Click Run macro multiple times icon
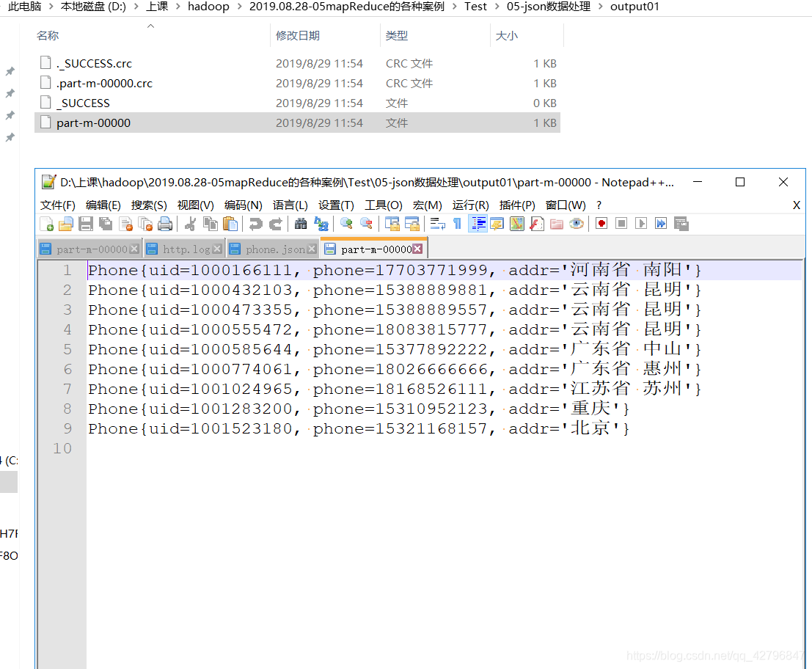Screen dimensions: 812x669 point(661,224)
